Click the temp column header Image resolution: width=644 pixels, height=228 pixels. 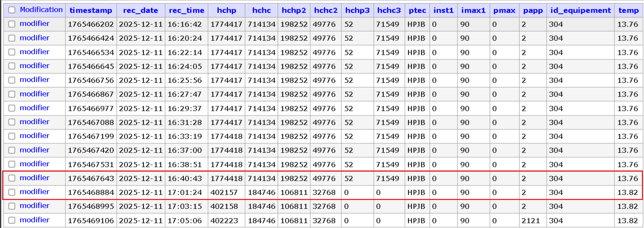(x=628, y=10)
